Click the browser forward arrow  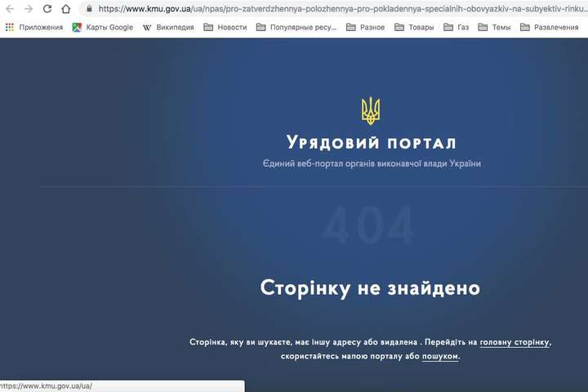[28, 9]
